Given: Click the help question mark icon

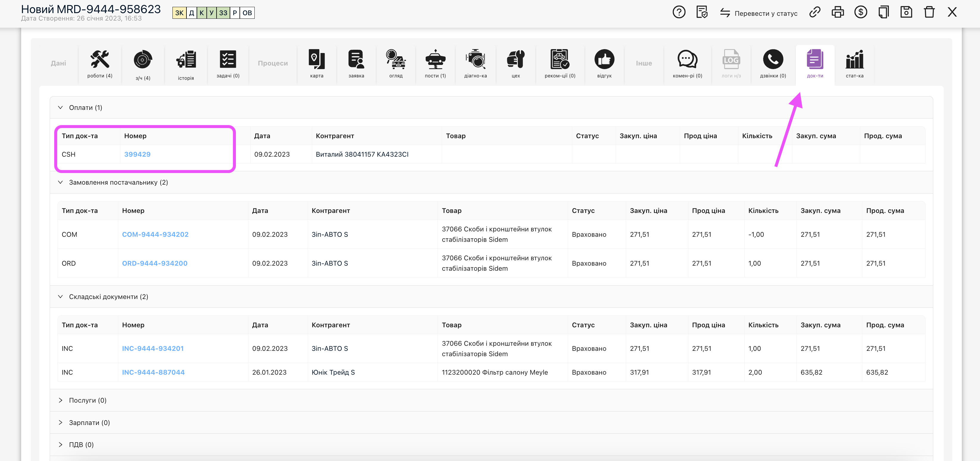Looking at the screenshot, I should 679,13.
